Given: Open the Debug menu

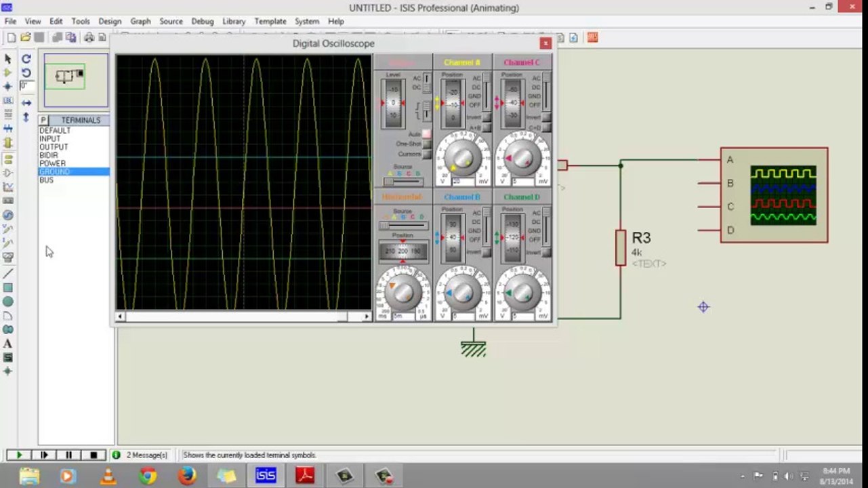Looking at the screenshot, I should point(202,21).
